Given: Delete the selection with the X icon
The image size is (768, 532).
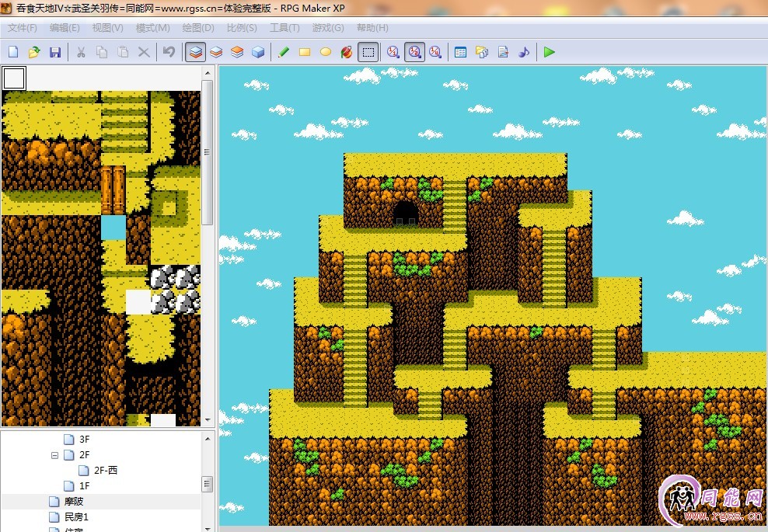Looking at the screenshot, I should (144, 52).
